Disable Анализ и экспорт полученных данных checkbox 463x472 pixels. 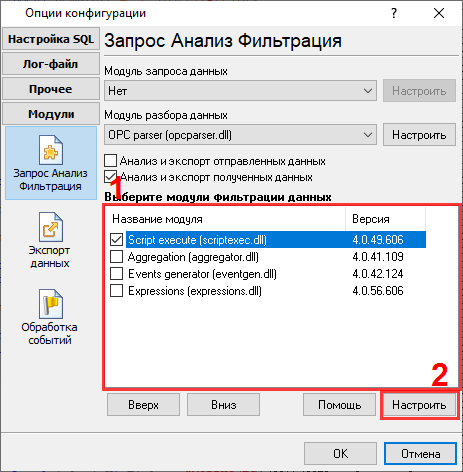(x=111, y=177)
